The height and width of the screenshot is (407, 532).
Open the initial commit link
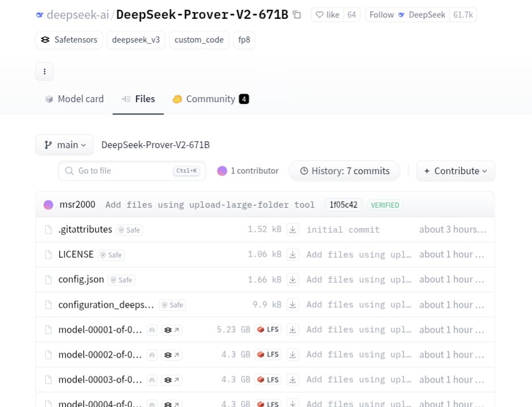tap(343, 230)
